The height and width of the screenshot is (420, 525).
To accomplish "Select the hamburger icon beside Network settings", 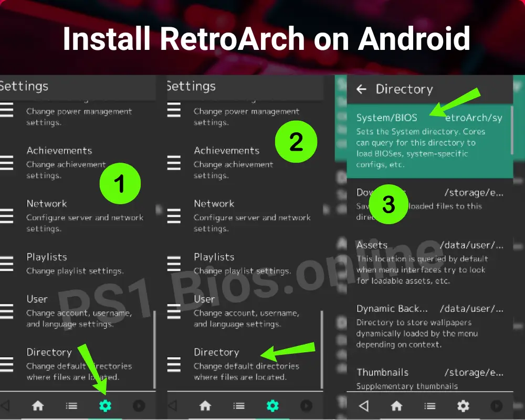I will point(6,216).
